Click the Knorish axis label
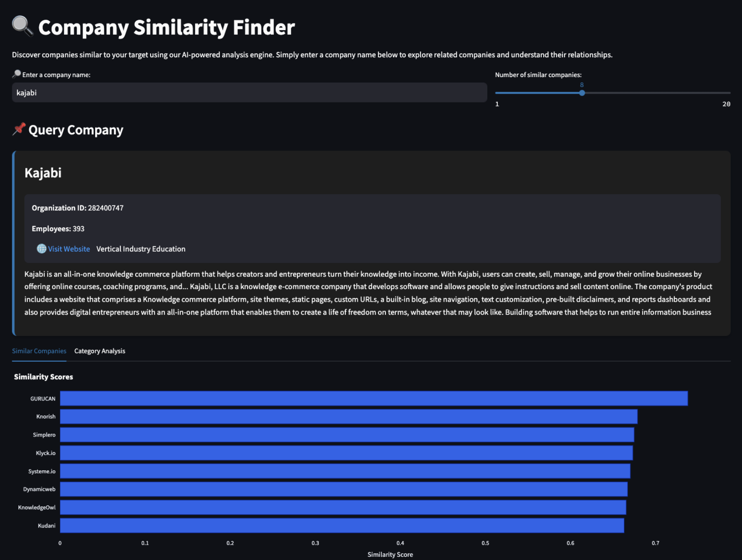Viewport: 742px width, 560px height. coord(46,417)
